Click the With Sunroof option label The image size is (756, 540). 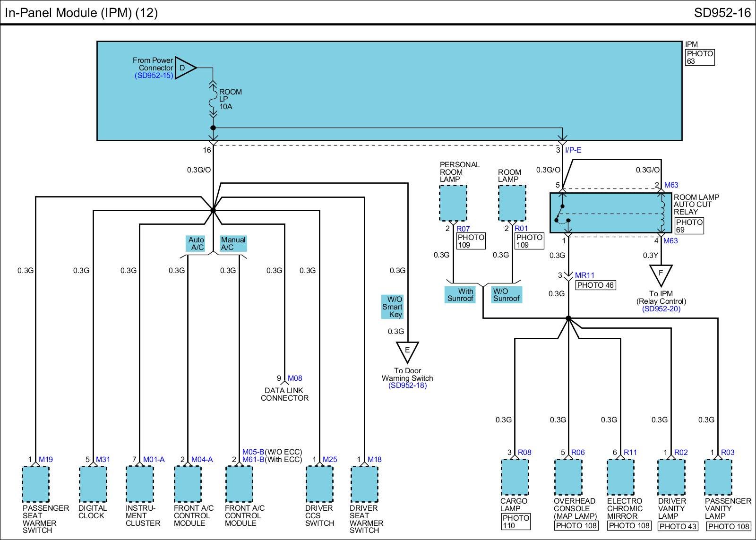coord(460,295)
